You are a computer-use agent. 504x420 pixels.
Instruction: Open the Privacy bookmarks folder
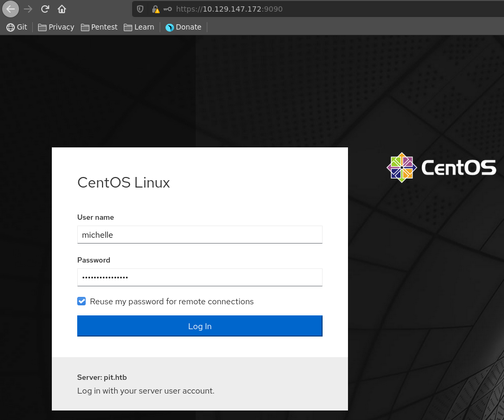[56, 27]
